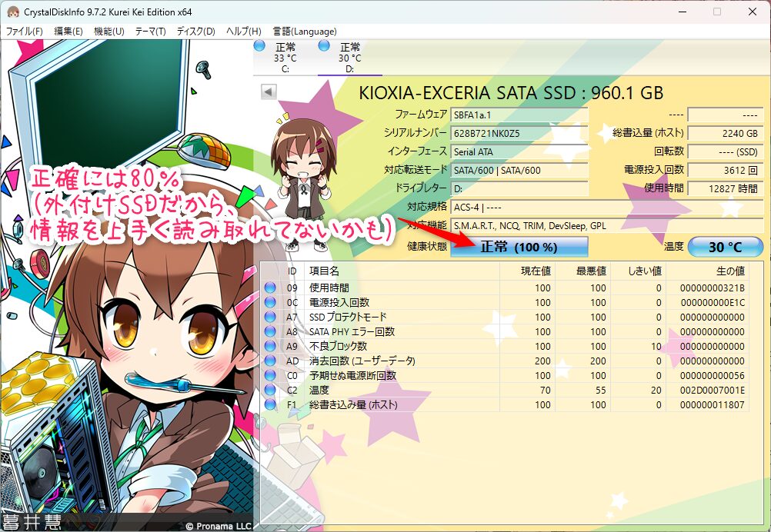The image size is (771, 532).
Task: Click status orb for 電源投入回数 row
Action: pos(269,302)
